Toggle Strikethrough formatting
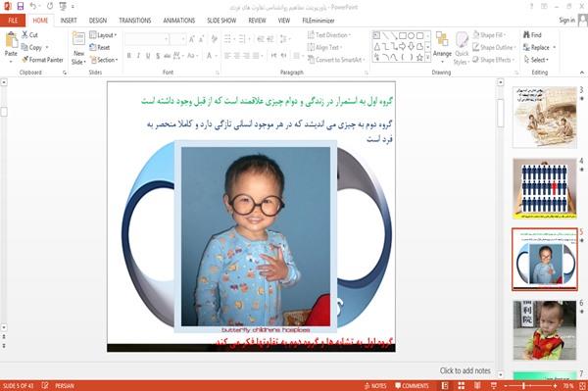 (167, 56)
